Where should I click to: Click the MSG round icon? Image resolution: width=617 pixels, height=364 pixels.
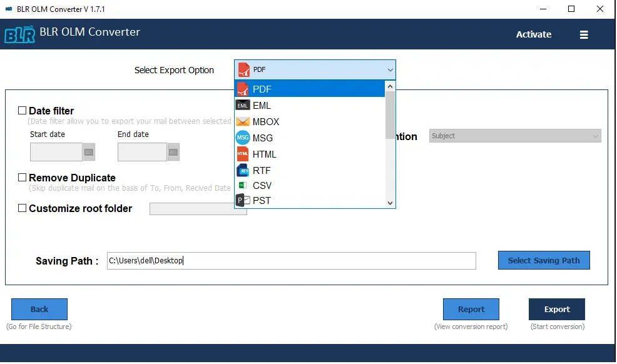242,138
